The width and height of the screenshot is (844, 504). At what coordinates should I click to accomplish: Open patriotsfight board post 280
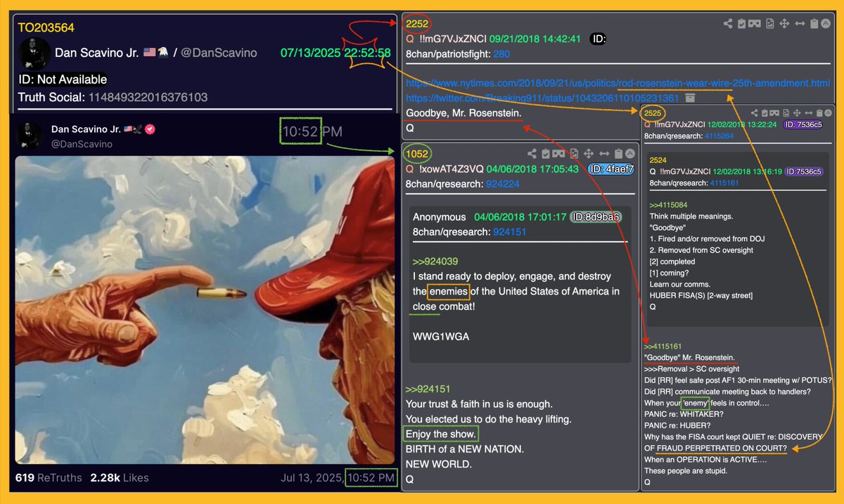[501, 54]
